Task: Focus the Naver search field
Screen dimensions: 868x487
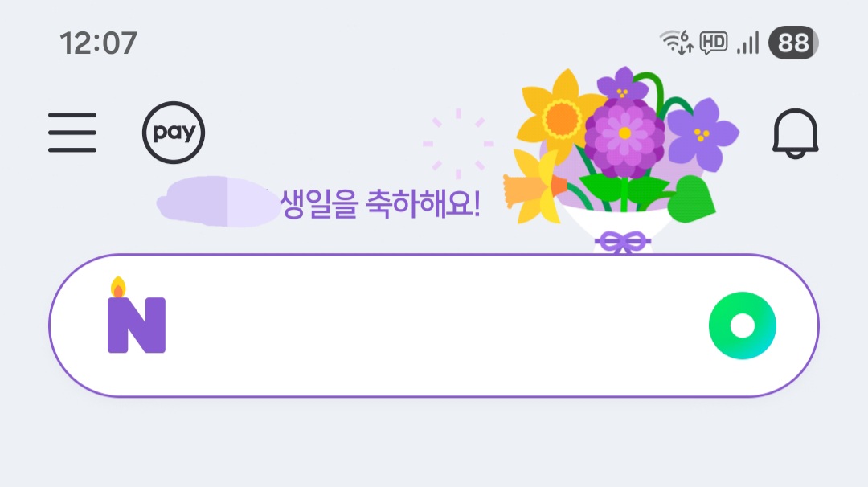Action: [434, 325]
